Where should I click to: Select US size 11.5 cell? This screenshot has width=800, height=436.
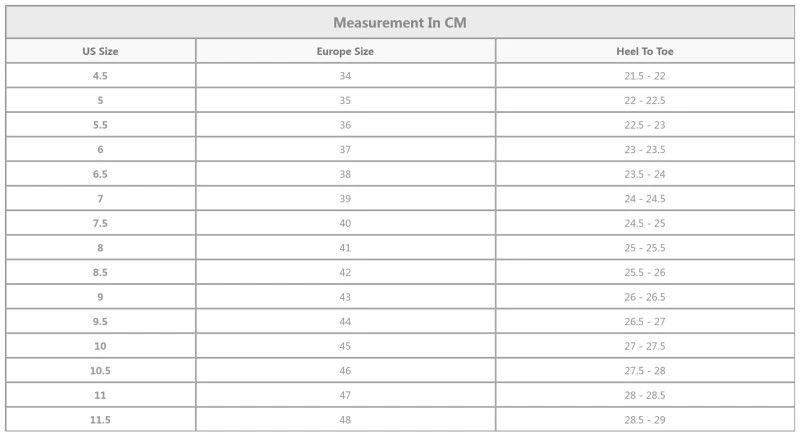100,420
